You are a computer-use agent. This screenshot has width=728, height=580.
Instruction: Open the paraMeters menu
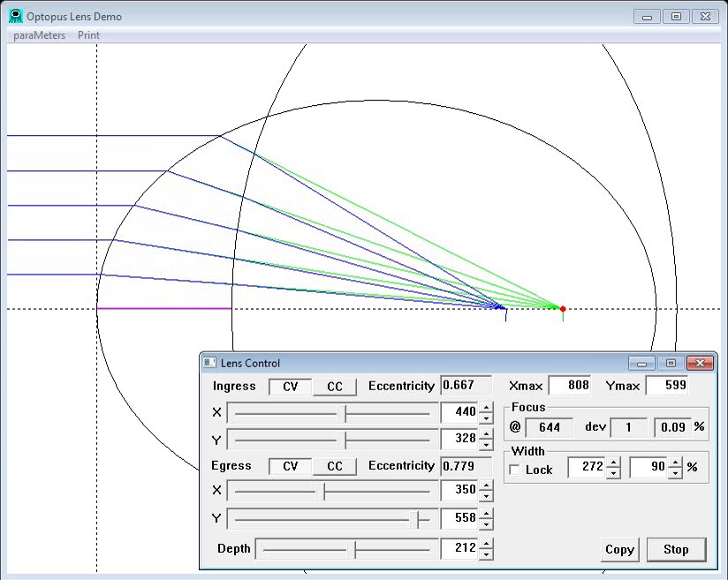40,35
